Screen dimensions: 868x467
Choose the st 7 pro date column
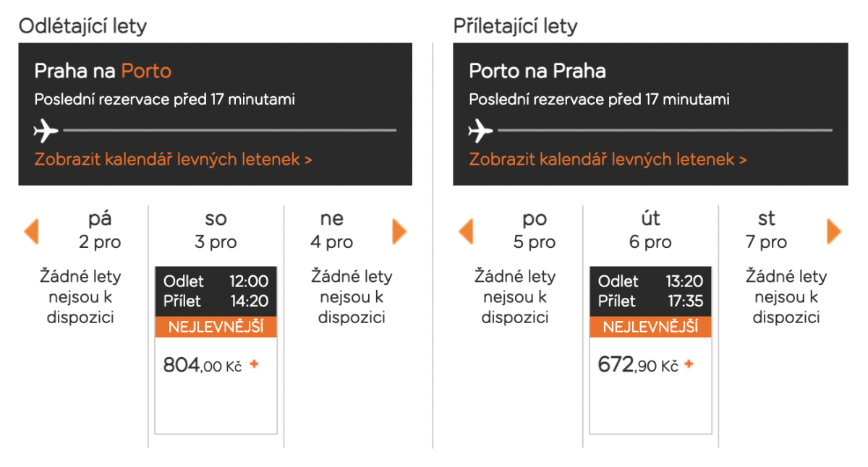pyautogui.click(x=766, y=230)
